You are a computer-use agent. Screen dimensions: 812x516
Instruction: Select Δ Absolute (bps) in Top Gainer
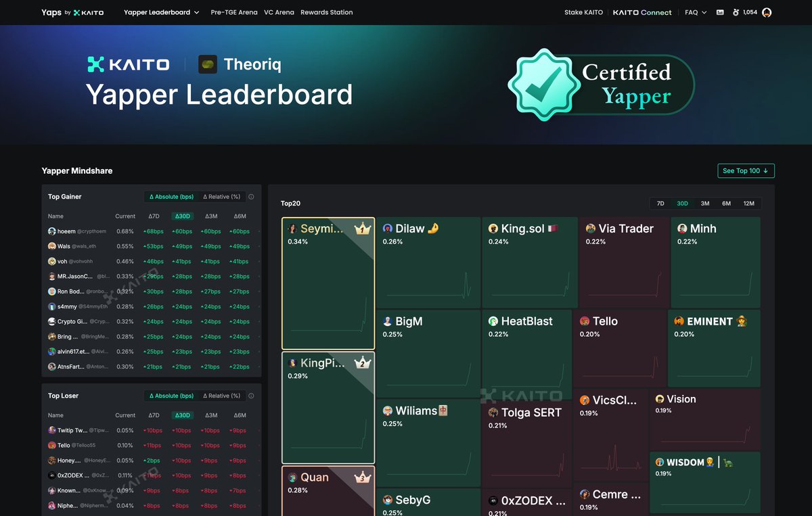pyautogui.click(x=171, y=197)
